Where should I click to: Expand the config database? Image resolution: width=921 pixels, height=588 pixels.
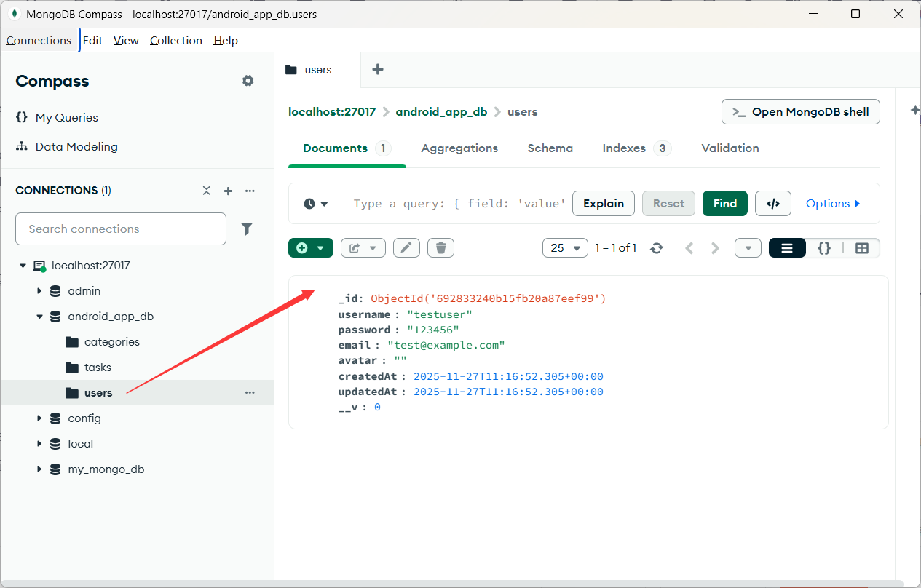tap(39, 418)
